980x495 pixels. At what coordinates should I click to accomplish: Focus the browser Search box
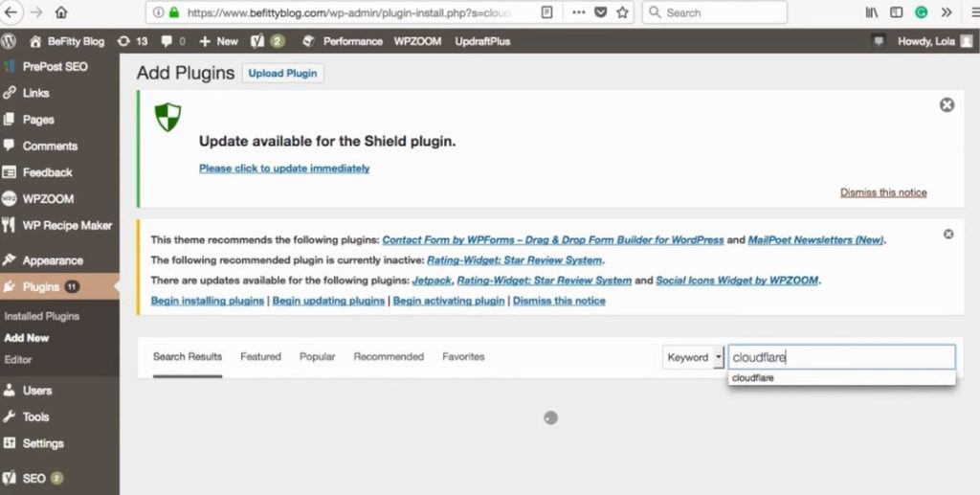(x=714, y=12)
